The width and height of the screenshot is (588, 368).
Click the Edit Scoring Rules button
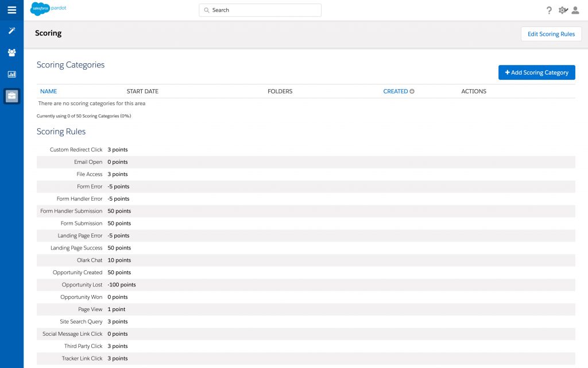(551, 34)
